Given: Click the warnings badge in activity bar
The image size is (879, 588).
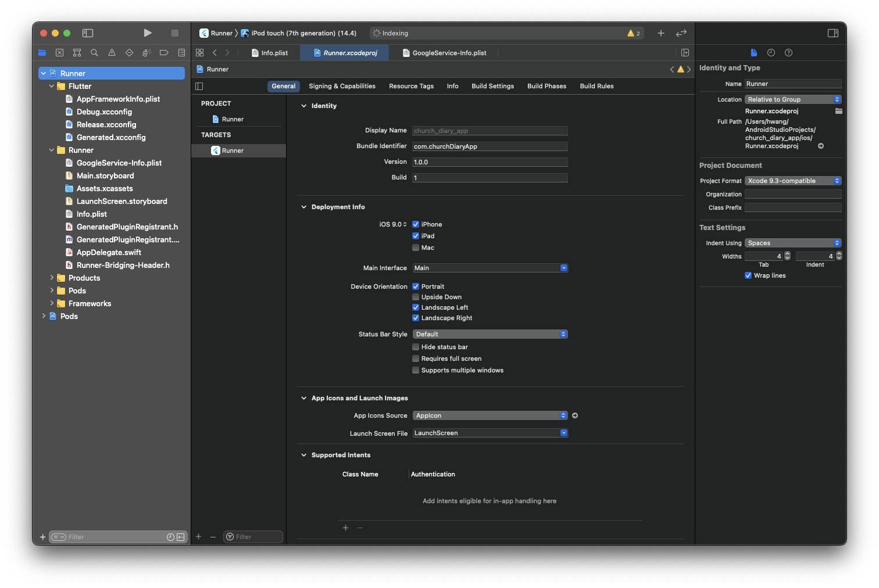Looking at the screenshot, I should tap(634, 33).
